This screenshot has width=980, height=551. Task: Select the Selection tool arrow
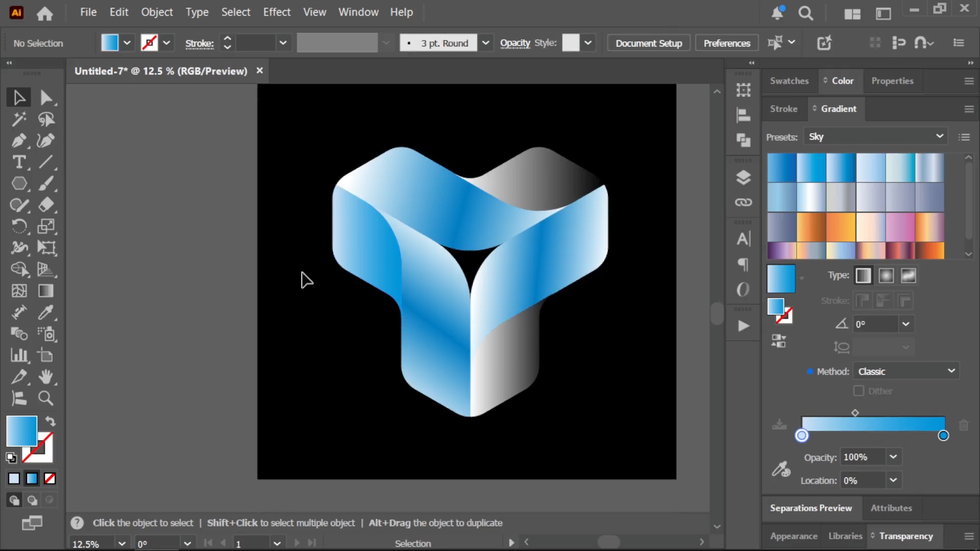pos(19,97)
